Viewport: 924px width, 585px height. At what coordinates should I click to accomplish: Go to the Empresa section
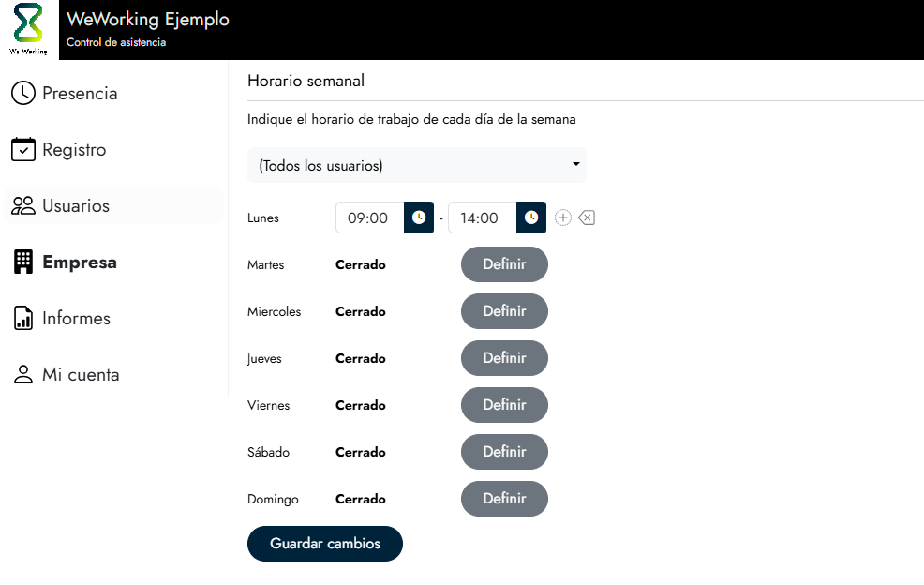point(79,262)
